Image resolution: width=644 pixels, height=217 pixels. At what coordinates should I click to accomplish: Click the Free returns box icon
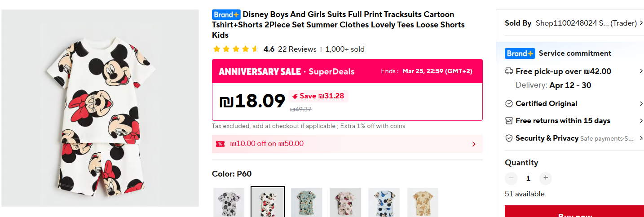[509, 121]
